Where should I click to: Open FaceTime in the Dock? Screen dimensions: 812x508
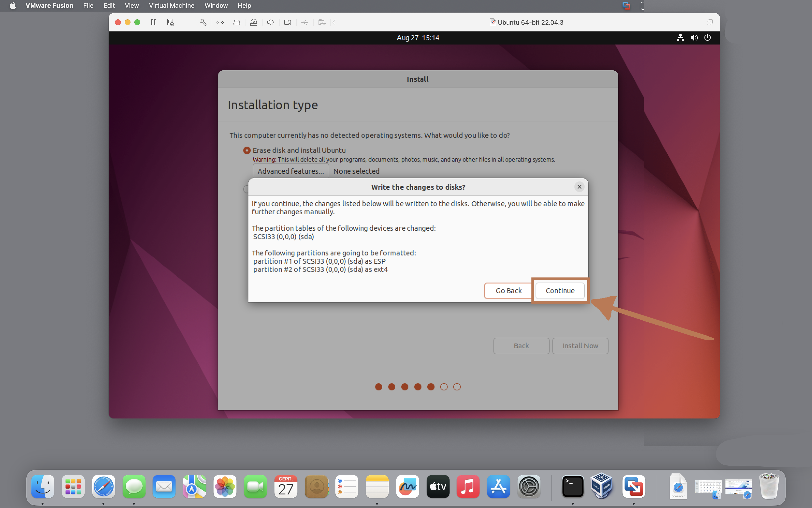[x=255, y=486]
